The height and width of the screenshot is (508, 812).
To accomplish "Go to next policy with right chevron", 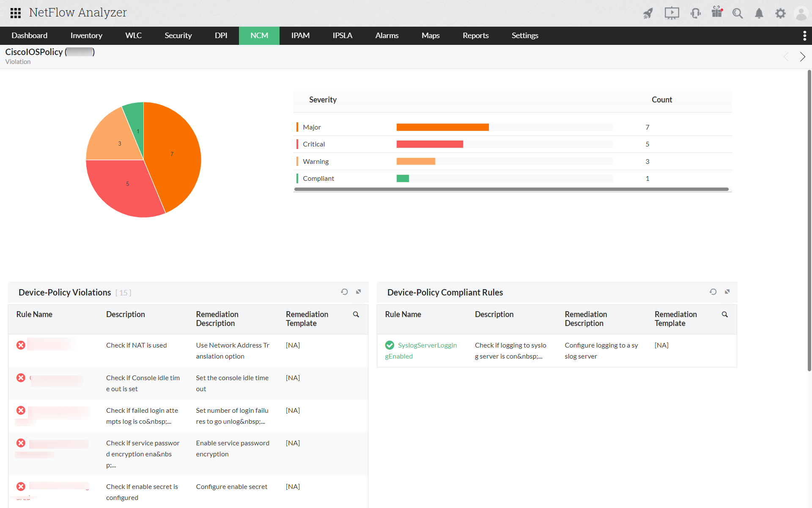I will (802, 57).
